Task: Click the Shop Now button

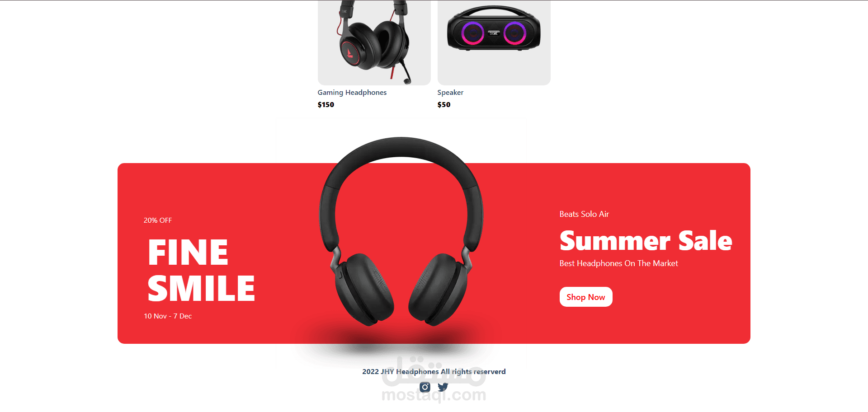Action: pyautogui.click(x=586, y=297)
